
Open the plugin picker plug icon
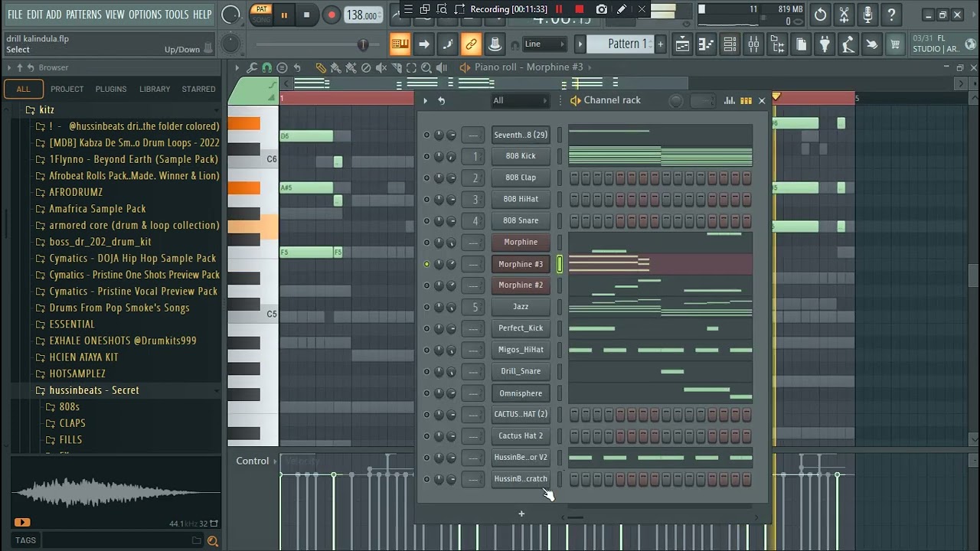click(x=825, y=44)
